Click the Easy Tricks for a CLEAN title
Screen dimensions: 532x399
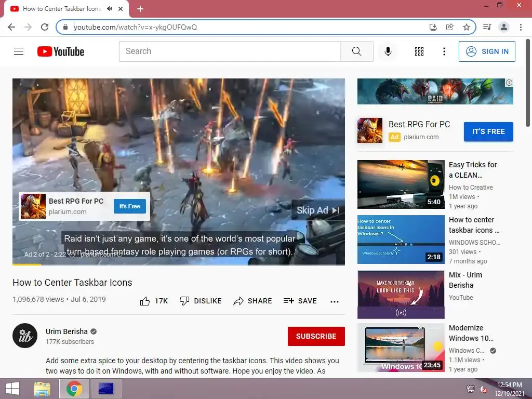[473, 170]
